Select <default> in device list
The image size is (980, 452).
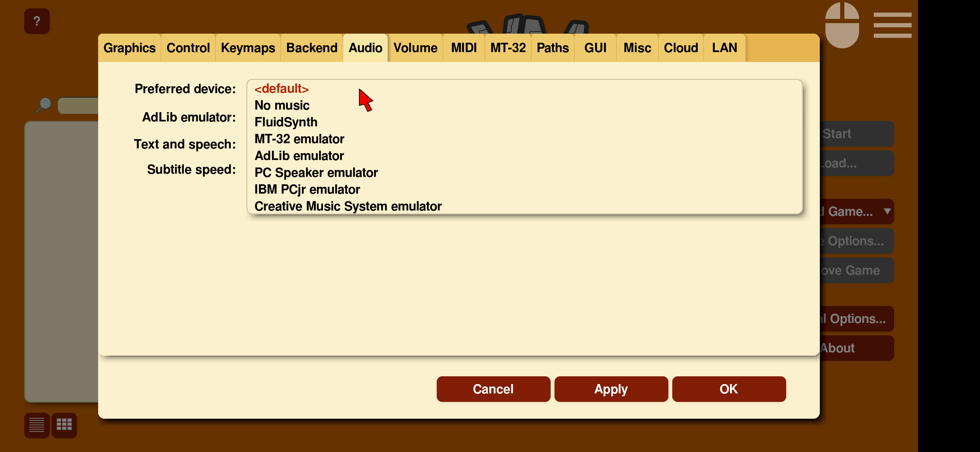coord(281,89)
